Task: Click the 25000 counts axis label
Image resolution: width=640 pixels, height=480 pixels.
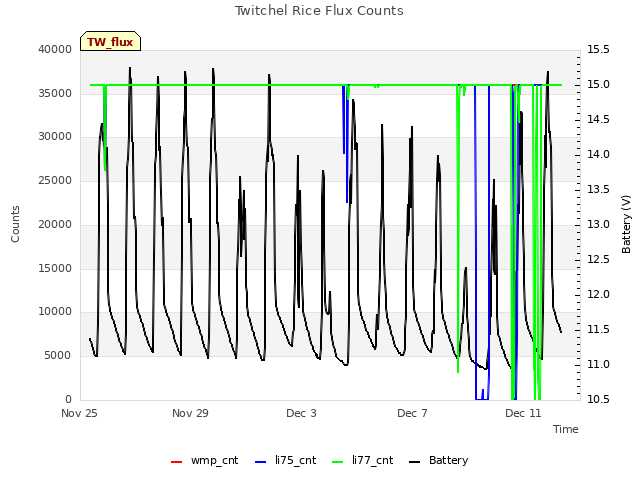Action: [55, 180]
